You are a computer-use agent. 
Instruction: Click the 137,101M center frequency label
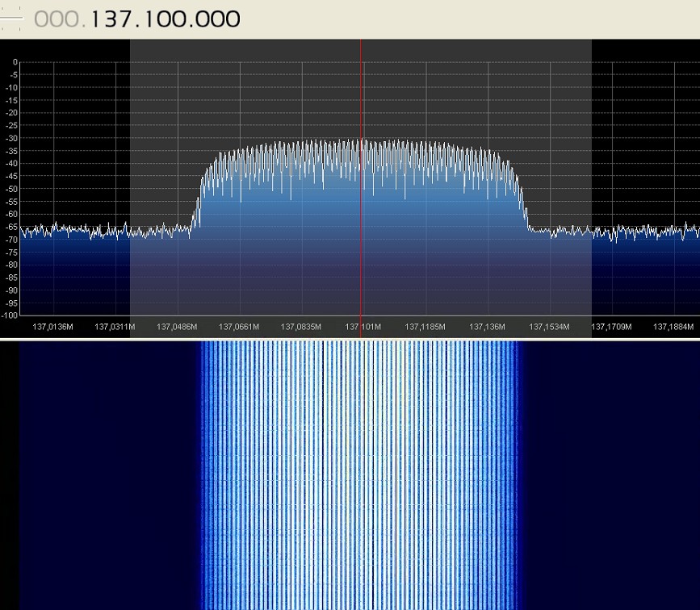(363, 327)
